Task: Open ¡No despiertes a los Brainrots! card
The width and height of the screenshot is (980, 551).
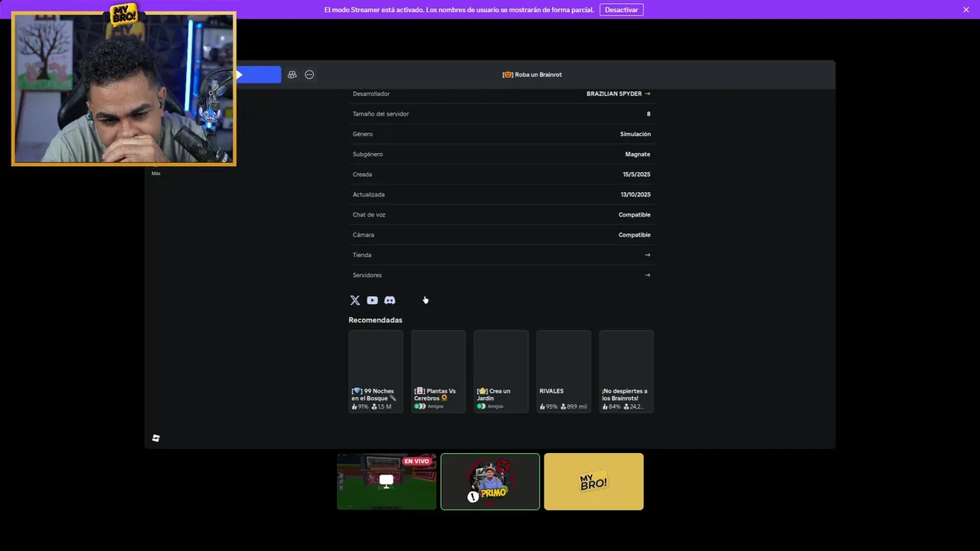Action: 626,371
